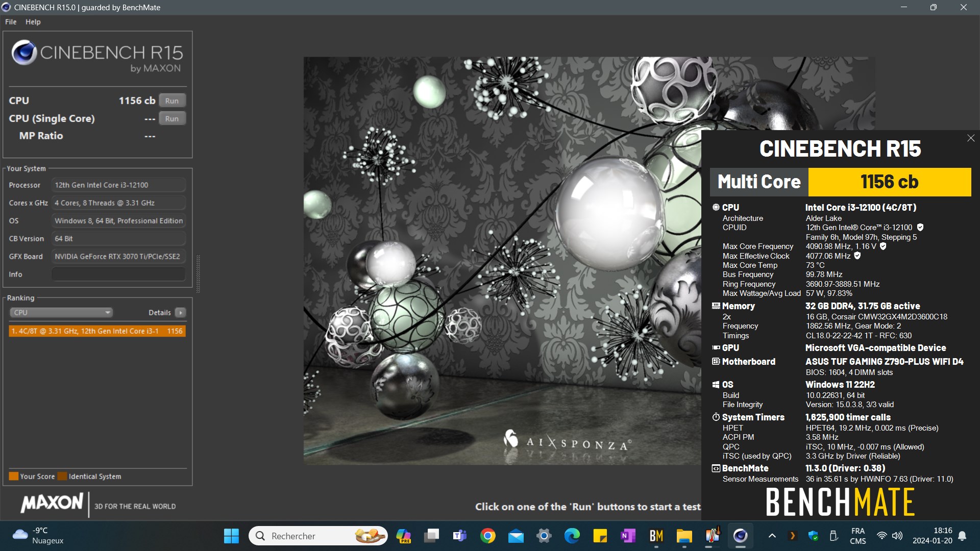Click the empty Info input field
980x551 pixels.
point(118,274)
